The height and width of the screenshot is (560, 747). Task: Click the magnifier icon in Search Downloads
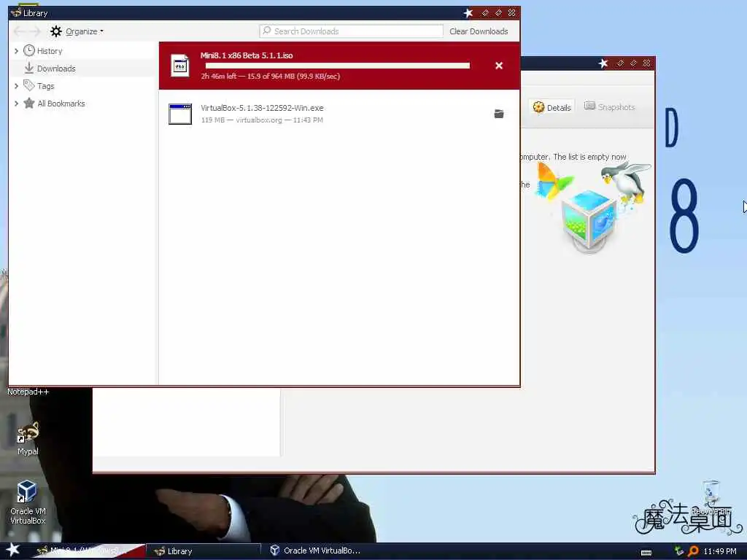coord(267,31)
